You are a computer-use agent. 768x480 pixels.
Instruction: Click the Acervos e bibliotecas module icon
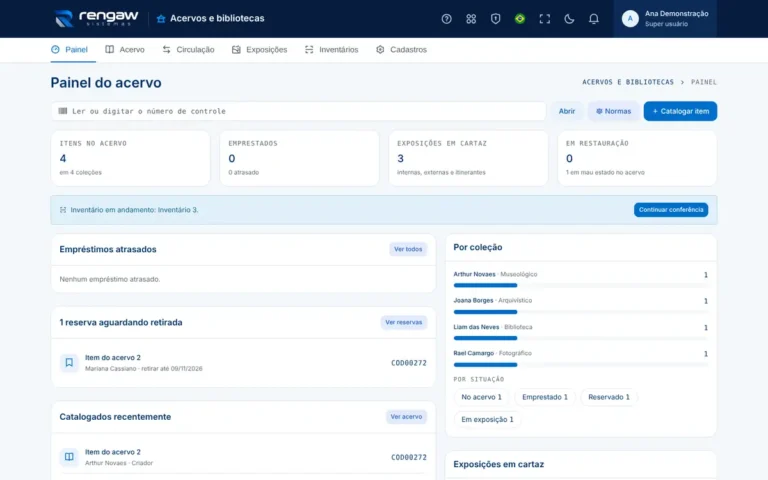pyautogui.click(x=161, y=19)
